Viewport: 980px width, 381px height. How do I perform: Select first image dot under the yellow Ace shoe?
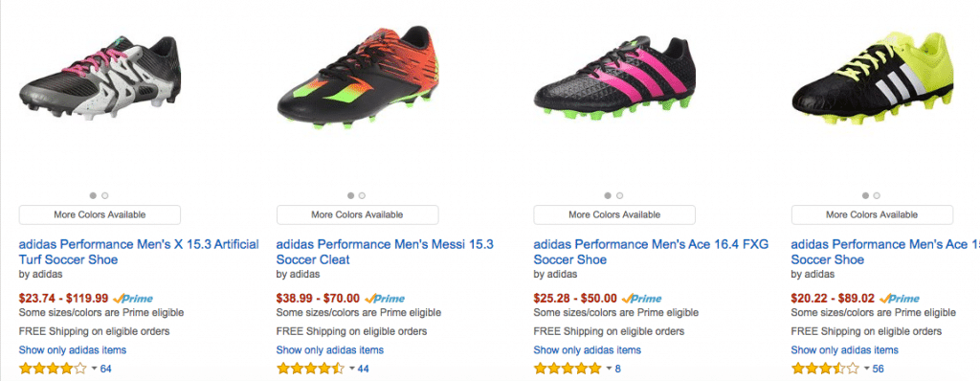click(865, 196)
